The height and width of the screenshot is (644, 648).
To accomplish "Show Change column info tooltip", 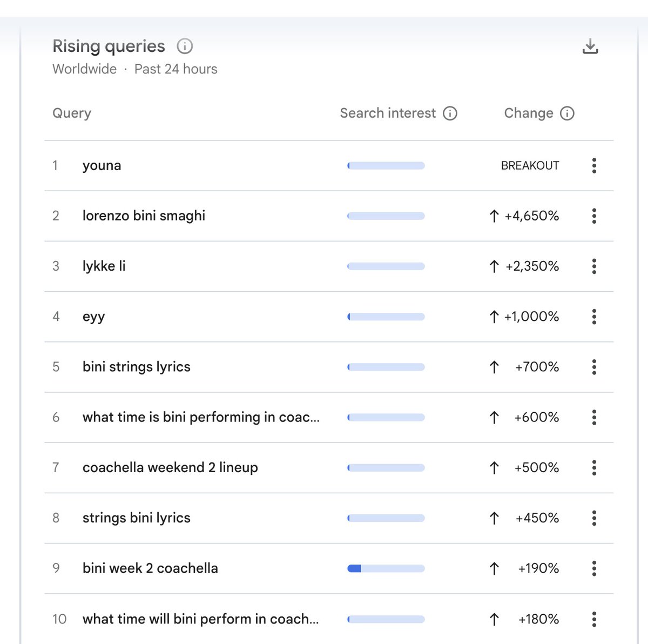I will [x=567, y=113].
